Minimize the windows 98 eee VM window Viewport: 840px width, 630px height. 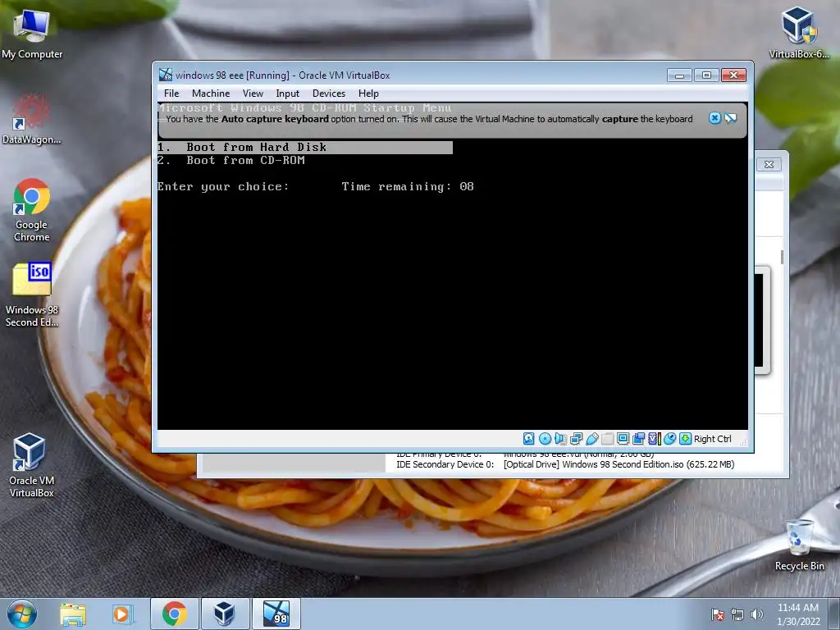coord(679,75)
